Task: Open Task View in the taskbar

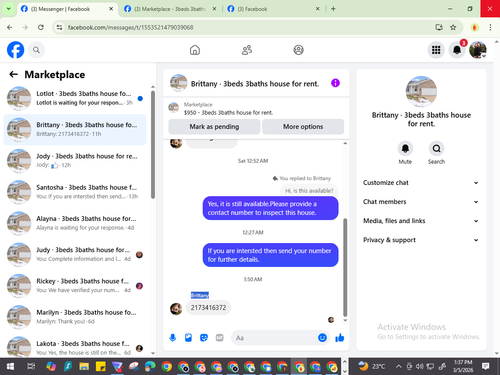Action: click(31, 367)
